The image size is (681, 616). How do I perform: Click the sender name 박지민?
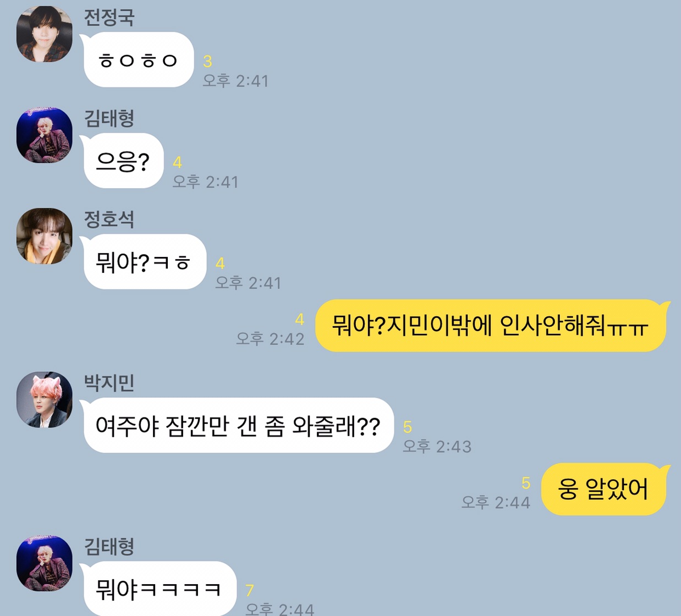tap(109, 382)
